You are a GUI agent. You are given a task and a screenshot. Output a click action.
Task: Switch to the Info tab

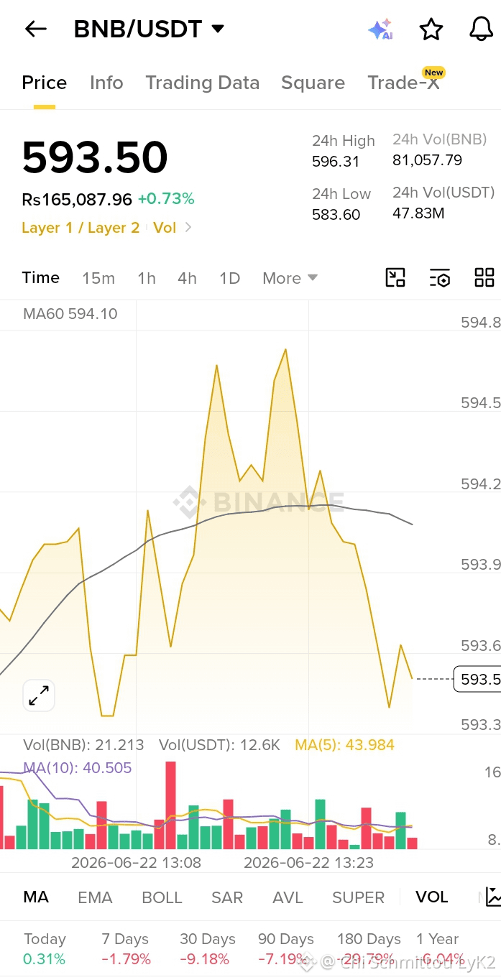tap(106, 83)
